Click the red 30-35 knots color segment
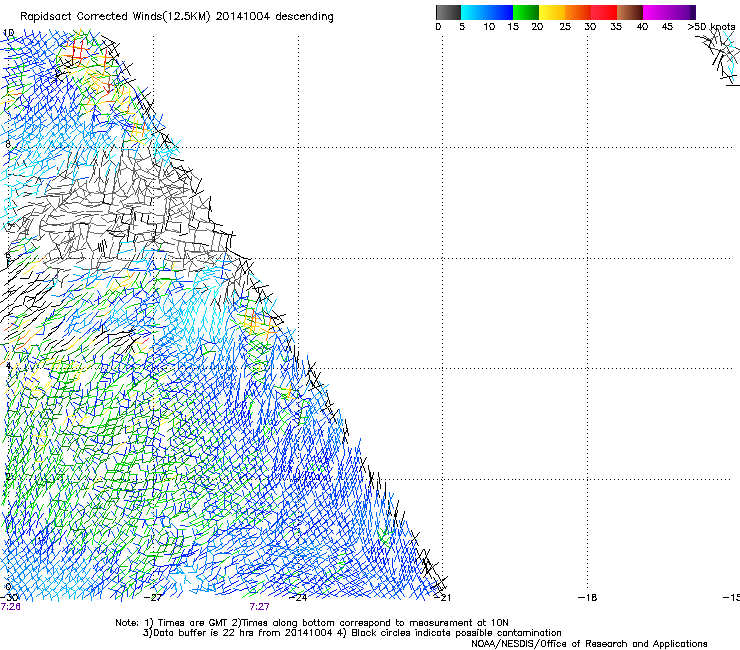Viewport: 740px width, 650px height. click(x=604, y=12)
